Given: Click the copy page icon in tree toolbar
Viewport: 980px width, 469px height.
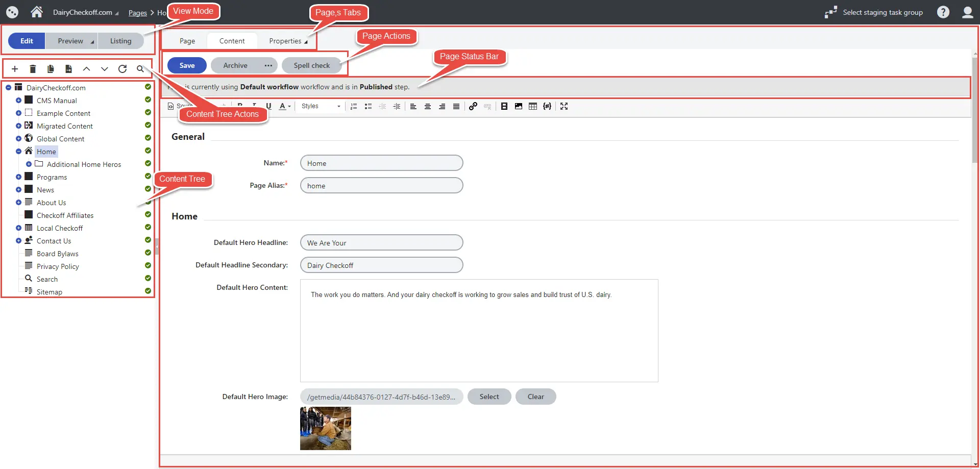Looking at the screenshot, I should tap(51, 69).
